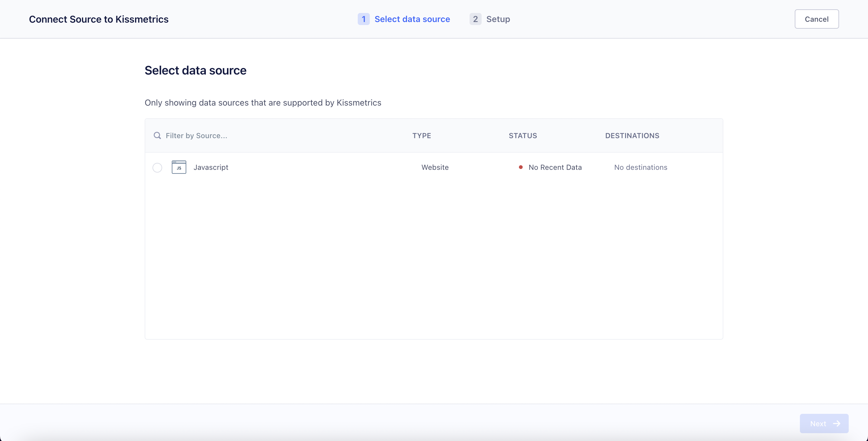Click the No destinations cell text

point(640,167)
